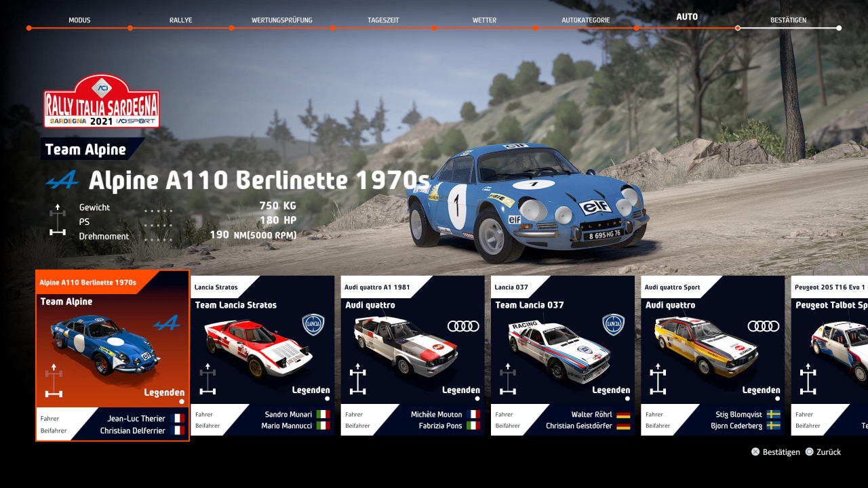Click Italian flag beside Fabrizia Pons
868x488 pixels.
(473, 426)
